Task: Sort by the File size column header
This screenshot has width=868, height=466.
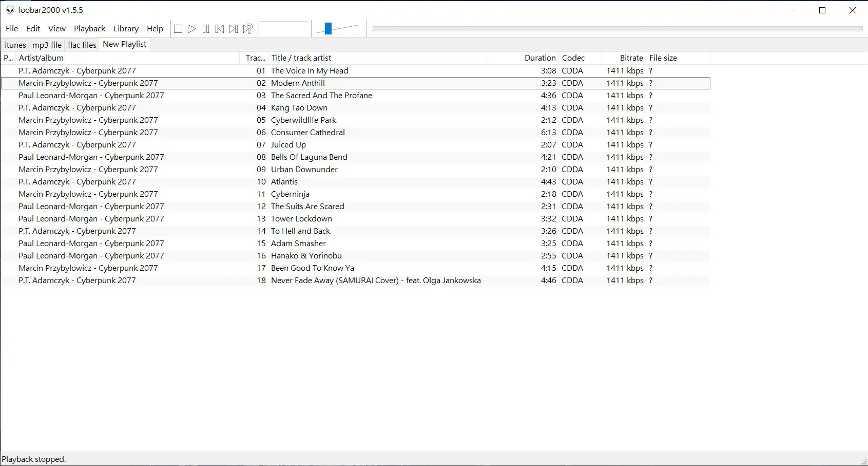Action: pyautogui.click(x=678, y=58)
